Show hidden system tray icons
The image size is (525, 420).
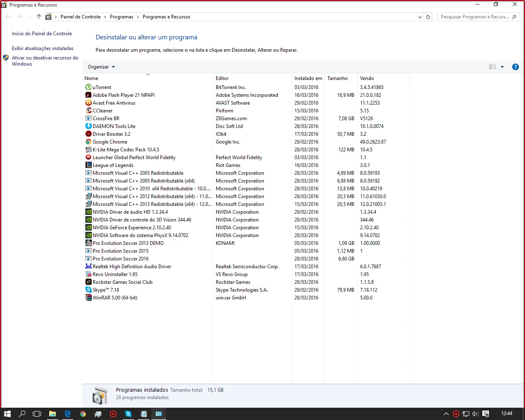446,414
